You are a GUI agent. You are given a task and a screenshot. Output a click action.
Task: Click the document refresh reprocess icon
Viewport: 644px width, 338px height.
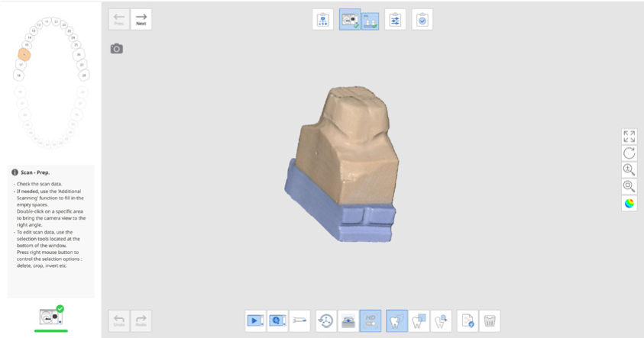[468, 320]
